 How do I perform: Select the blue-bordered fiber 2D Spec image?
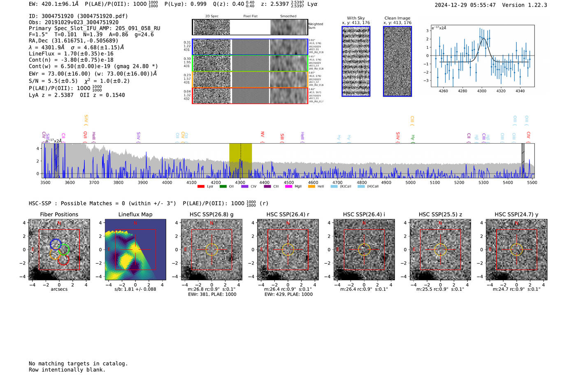(x=211, y=47)
